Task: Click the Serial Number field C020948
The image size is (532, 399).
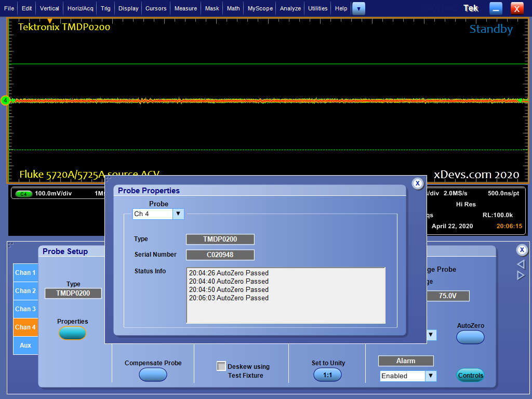Action: tap(220, 255)
